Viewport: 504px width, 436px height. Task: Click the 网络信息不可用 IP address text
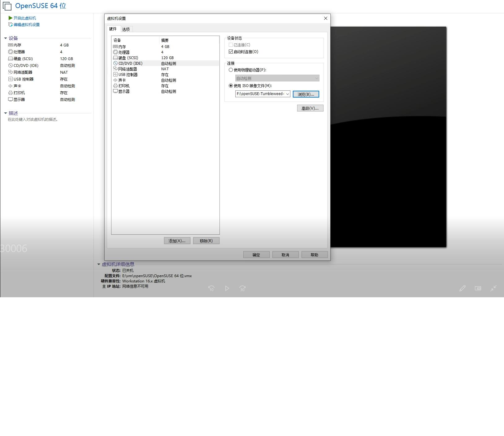(135, 286)
